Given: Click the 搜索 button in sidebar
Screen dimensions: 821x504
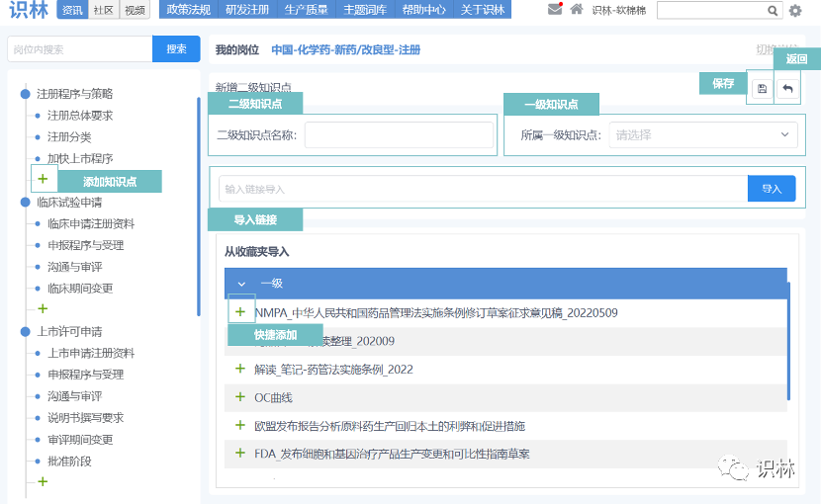Looking at the screenshot, I should 176,49.
